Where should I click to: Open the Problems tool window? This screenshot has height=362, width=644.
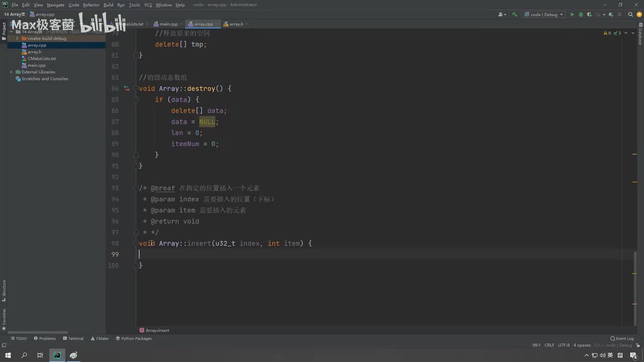pos(45,338)
